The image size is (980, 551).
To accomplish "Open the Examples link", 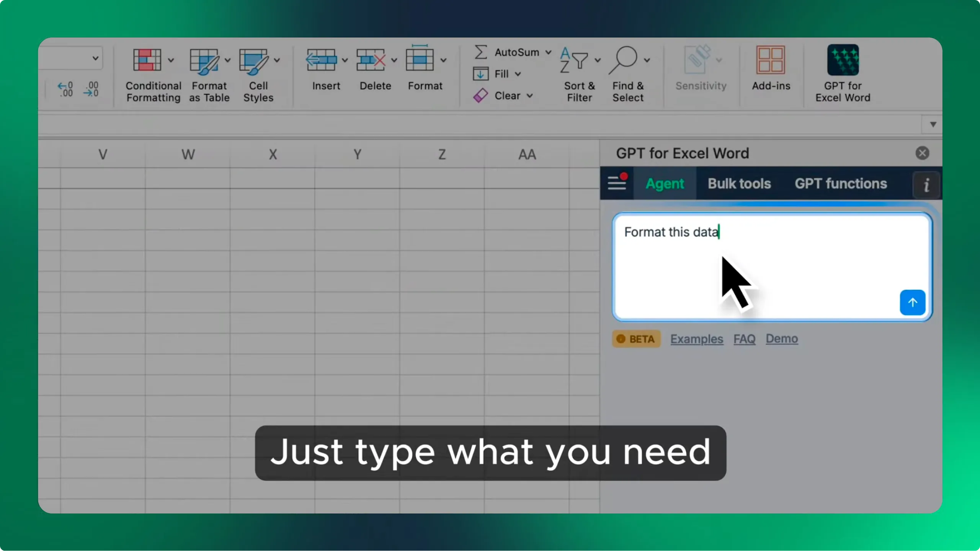I will (x=697, y=339).
